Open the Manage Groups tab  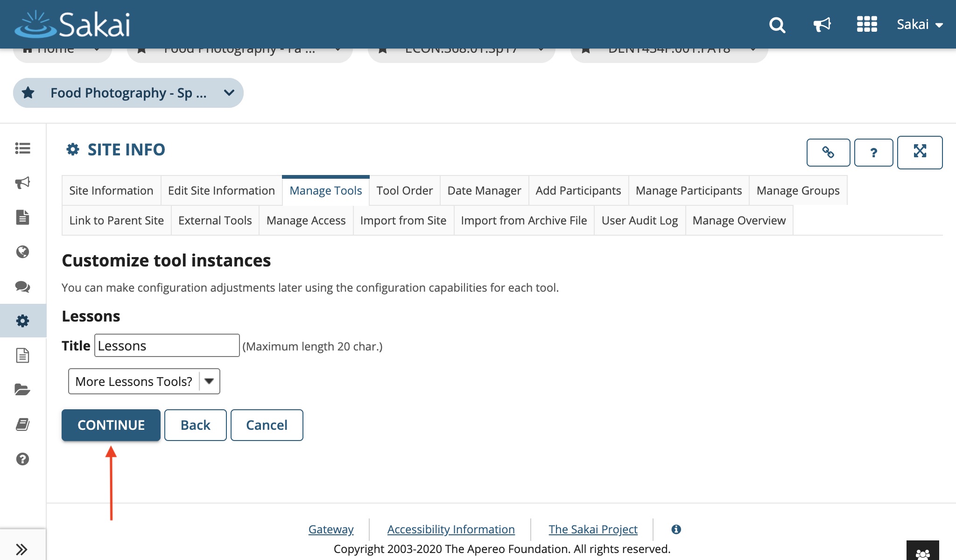coord(797,190)
